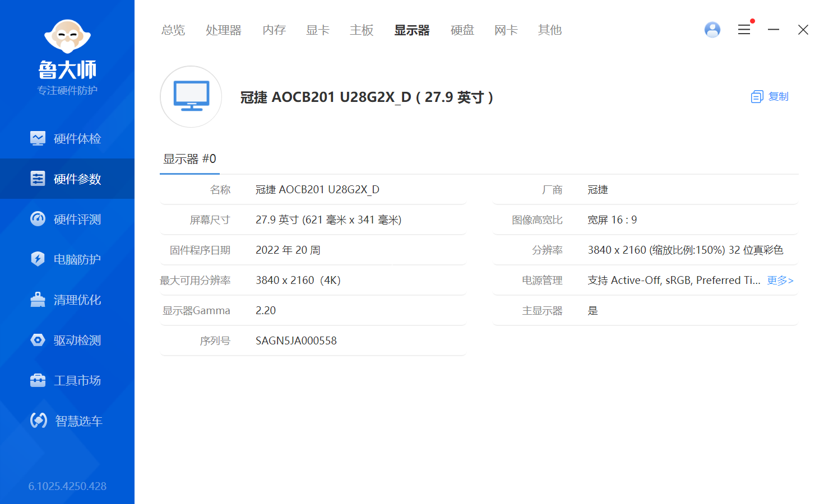Open 硬件评测 label in sidebar
This screenshot has height=504, width=824.
tap(77, 219)
